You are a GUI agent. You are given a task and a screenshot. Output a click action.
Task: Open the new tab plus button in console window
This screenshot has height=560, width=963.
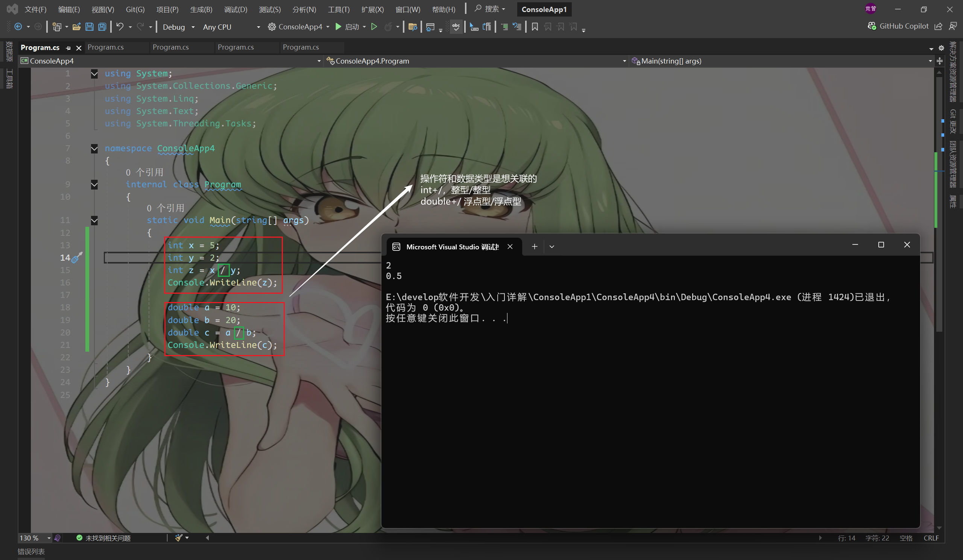tap(535, 247)
